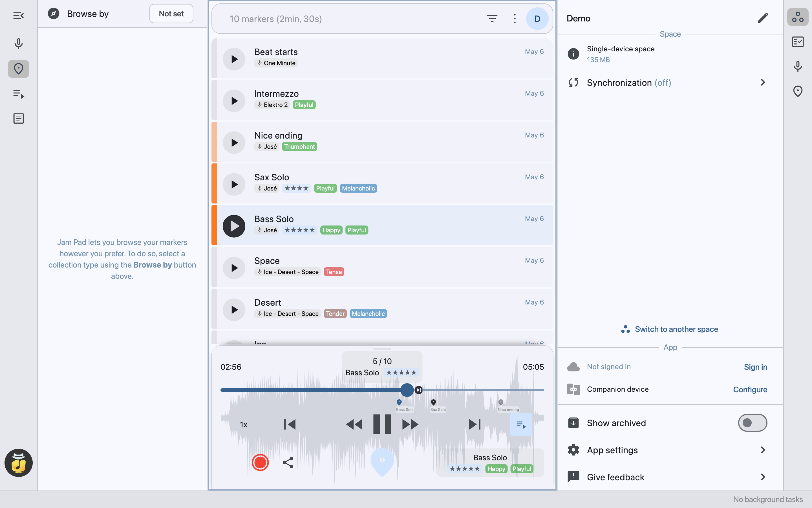Image resolution: width=812 pixels, height=508 pixels.
Task: Open the Bass Solo current marker card
Action: point(490,463)
